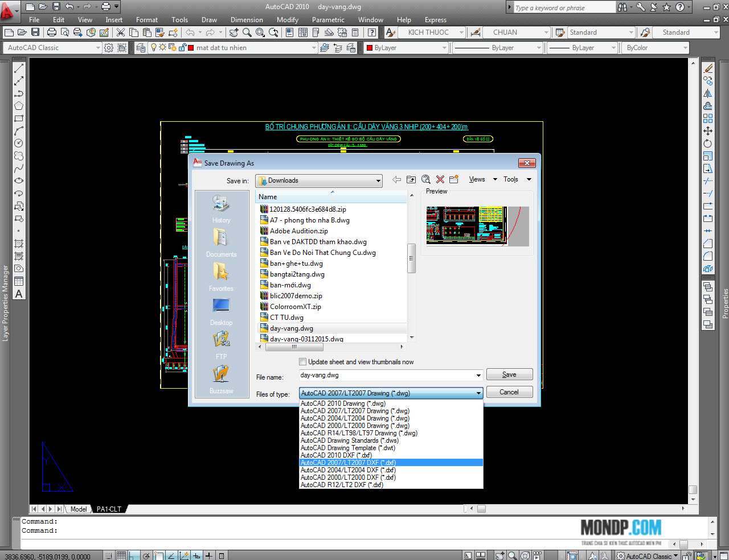Click the Open file icon in the toolbar
The height and width of the screenshot is (560, 729).
click(x=22, y=32)
